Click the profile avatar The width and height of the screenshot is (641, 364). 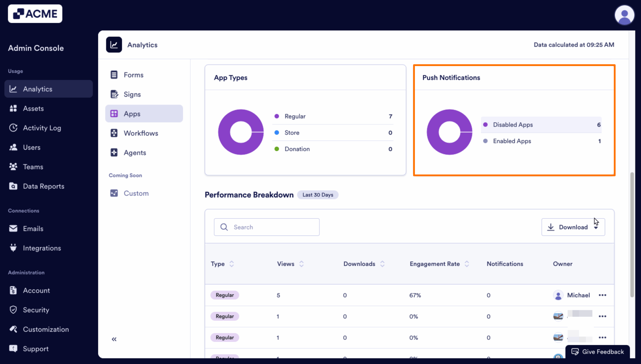624,15
